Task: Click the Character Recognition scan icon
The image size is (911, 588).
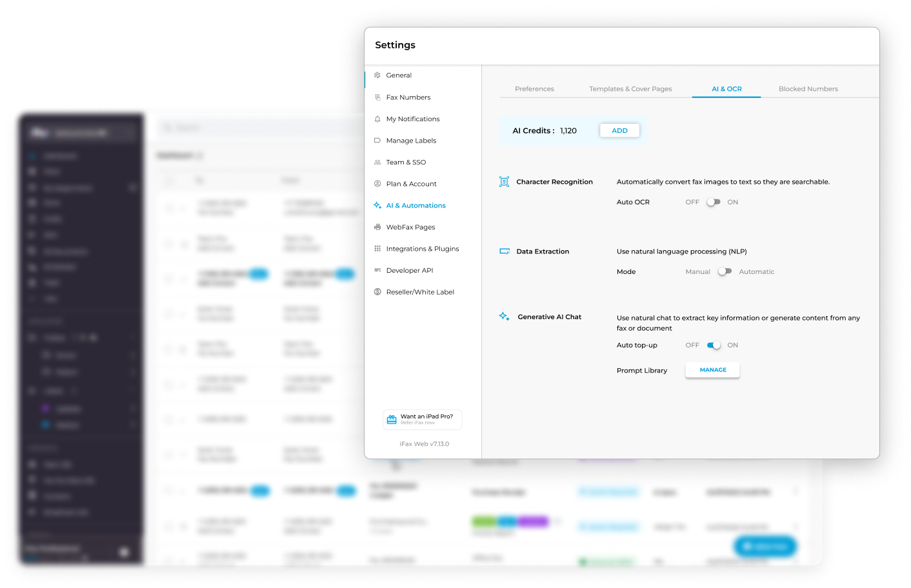Action: click(x=505, y=182)
